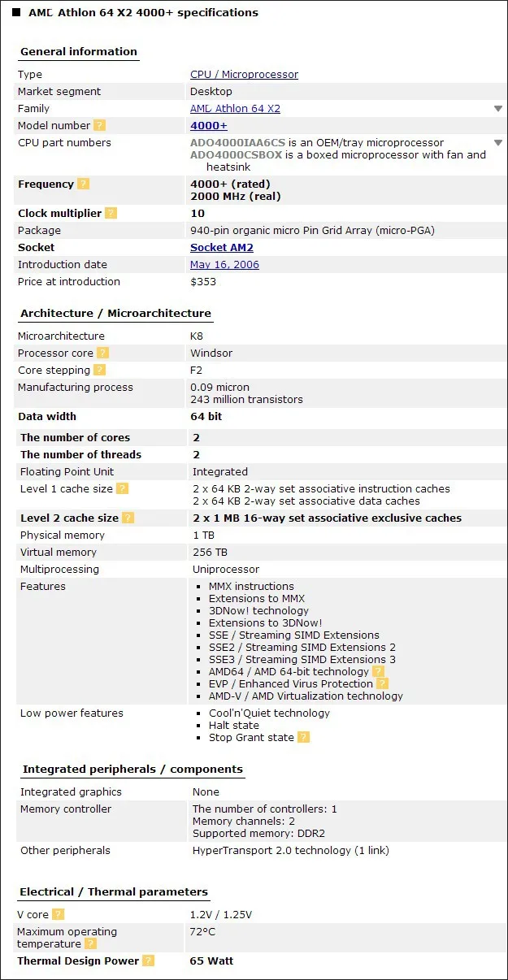This screenshot has height=980, width=508.
Task: Click help icon after Enhanced Virus Protection
Action: click(x=382, y=683)
